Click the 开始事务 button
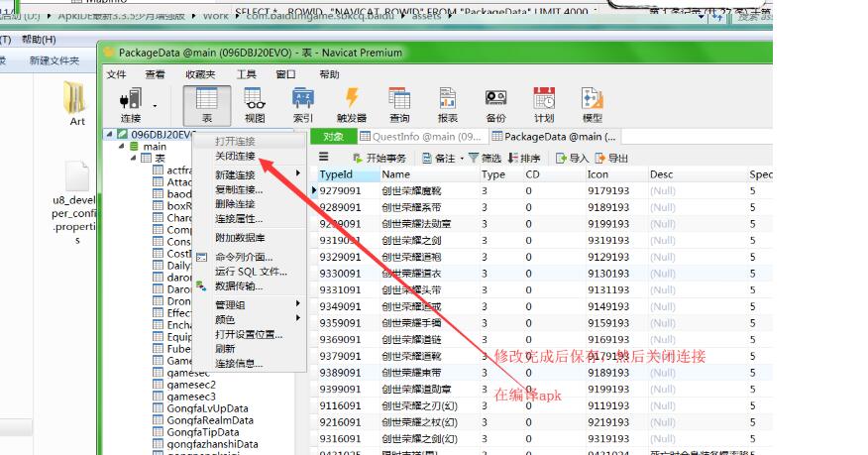 (379, 158)
